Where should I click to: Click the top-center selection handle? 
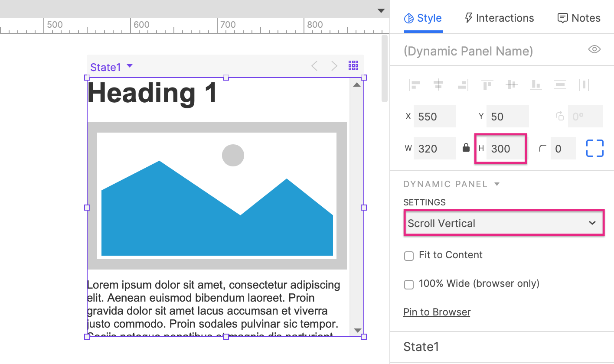coord(225,78)
